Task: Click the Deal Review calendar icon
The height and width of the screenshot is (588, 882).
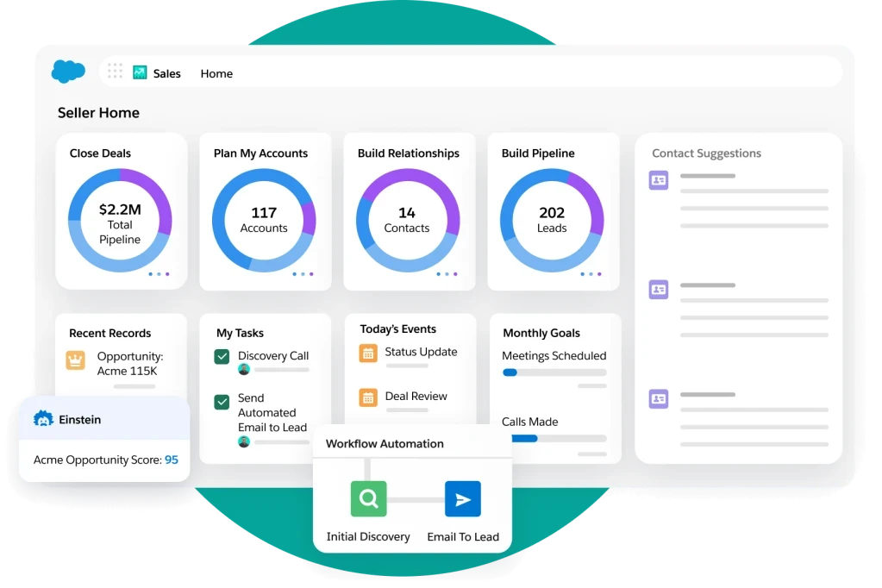Action: point(369,397)
